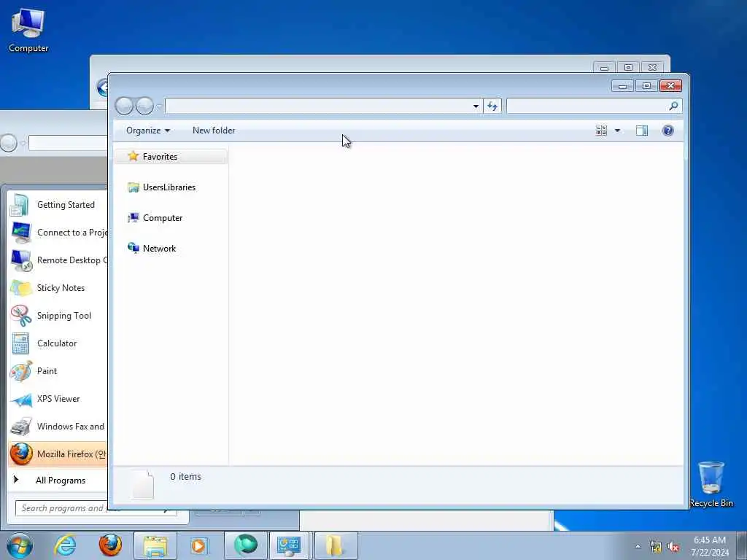Click the yellow folder taskbar icon
Viewport: 747px width, 560px height.
(335, 545)
